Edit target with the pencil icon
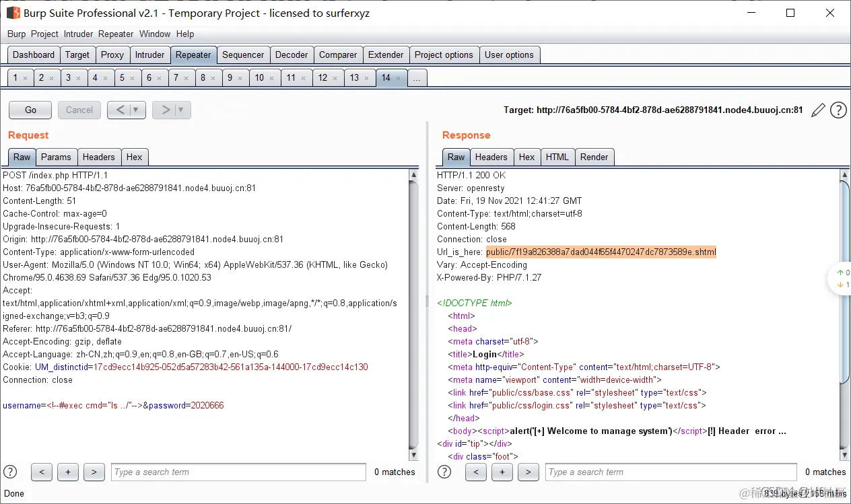 818,110
